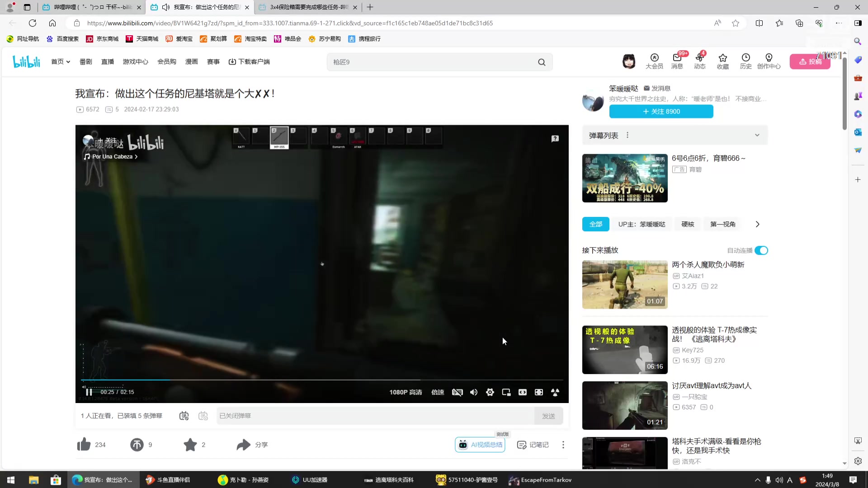
Task: Show hidden system tray icons chevron
Action: point(758,480)
